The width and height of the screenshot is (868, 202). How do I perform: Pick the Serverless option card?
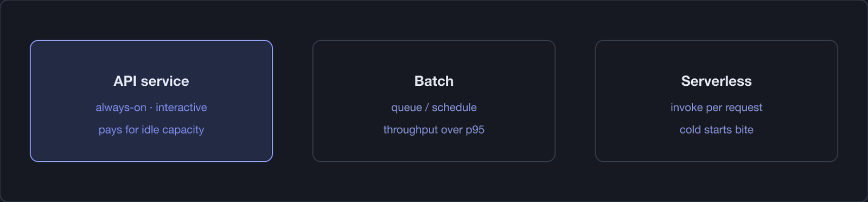(717, 101)
